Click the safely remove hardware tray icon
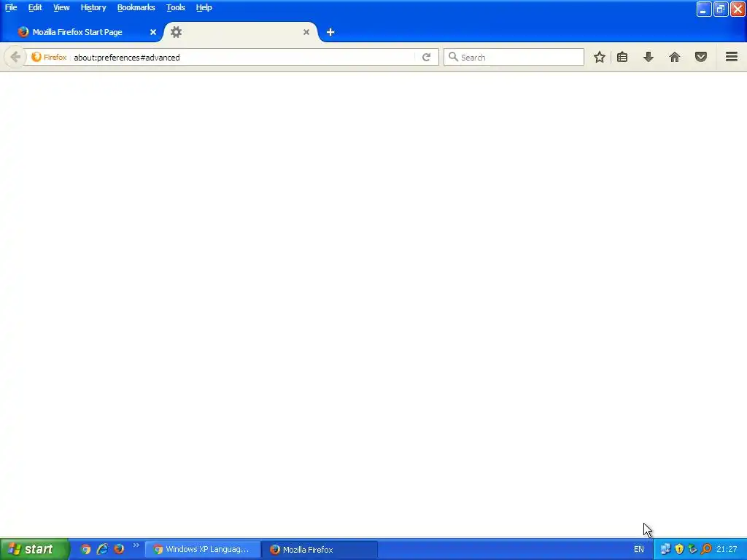Screen dimensions: 747x560 pos(693,550)
